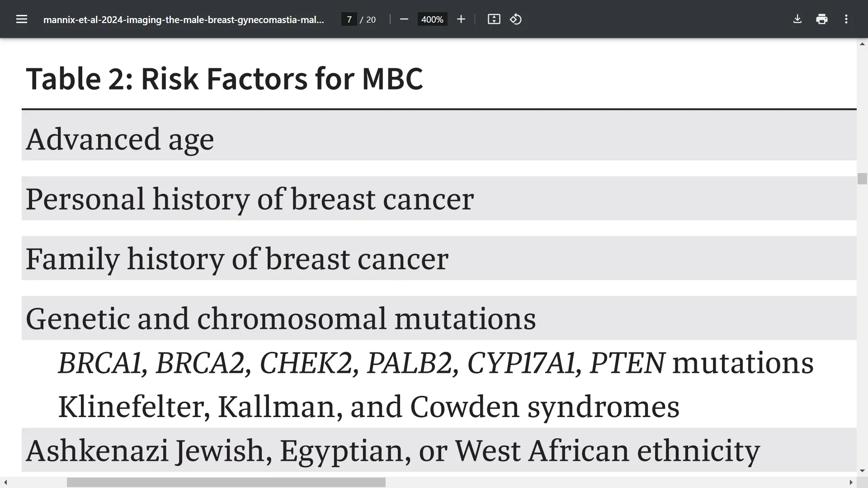868x488 pixels.
Task: Zoom out with the minus icon
Action: [404, 19]
